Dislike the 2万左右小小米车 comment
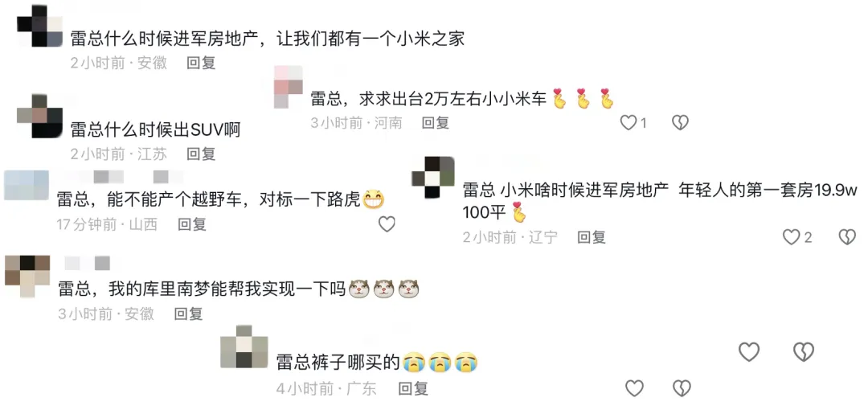The height and width of the screenshot is (406, 868). pyautogui.click(x=680, y=122)
